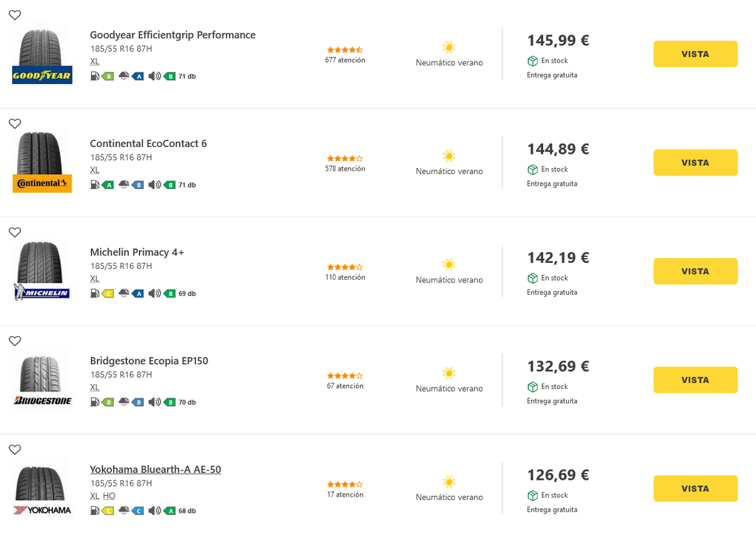The image size is (756, 542).
Task: Click Bridgestone fuel efficiency pump icon
Action: click(x=95, y=402)
